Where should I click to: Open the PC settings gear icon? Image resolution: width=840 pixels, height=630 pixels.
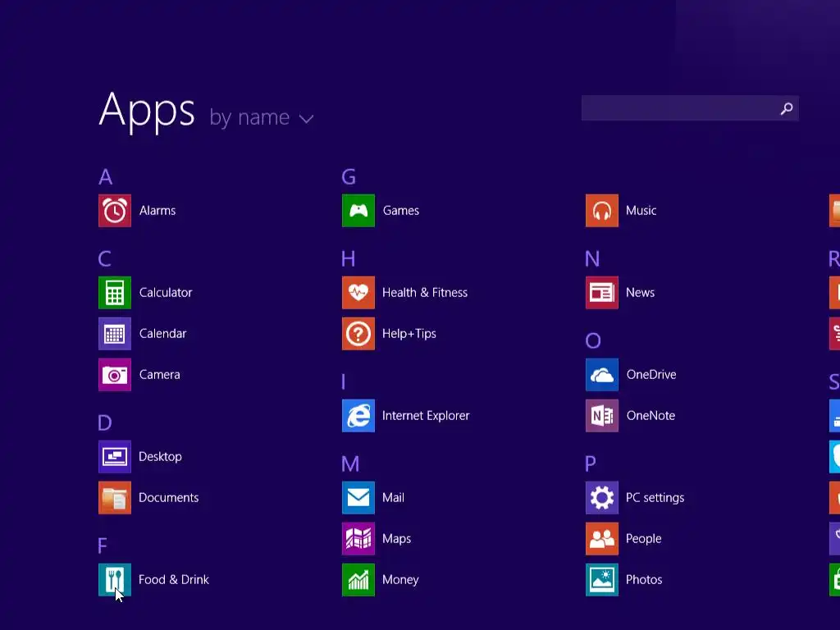tap(602, 498)
